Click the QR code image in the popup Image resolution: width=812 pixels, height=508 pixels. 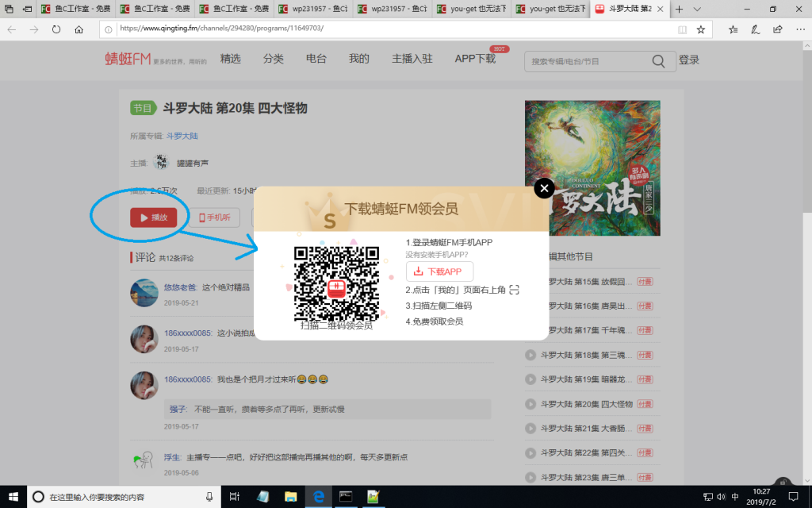336,283
